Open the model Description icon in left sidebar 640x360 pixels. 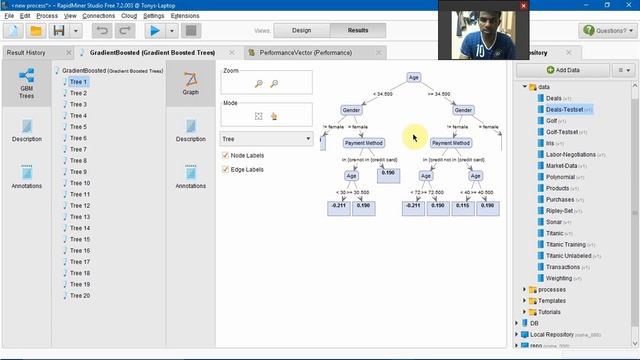[x=27, y=131]
